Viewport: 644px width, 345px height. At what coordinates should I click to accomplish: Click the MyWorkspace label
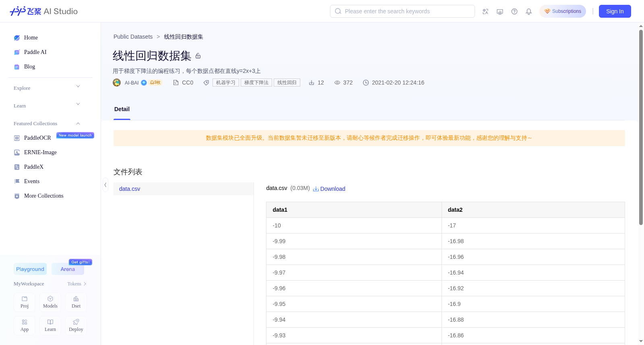pos(29,284)
